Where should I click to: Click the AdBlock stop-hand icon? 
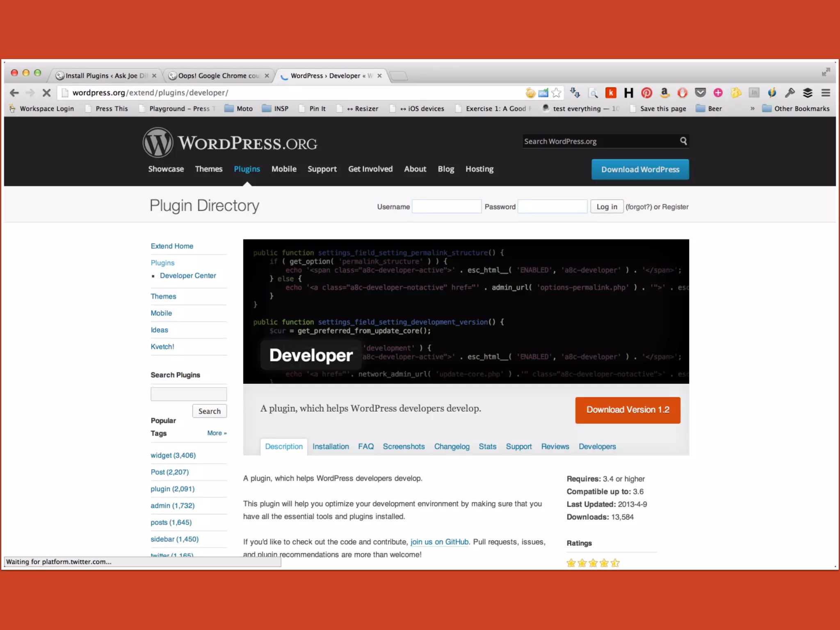coord(682,93)
